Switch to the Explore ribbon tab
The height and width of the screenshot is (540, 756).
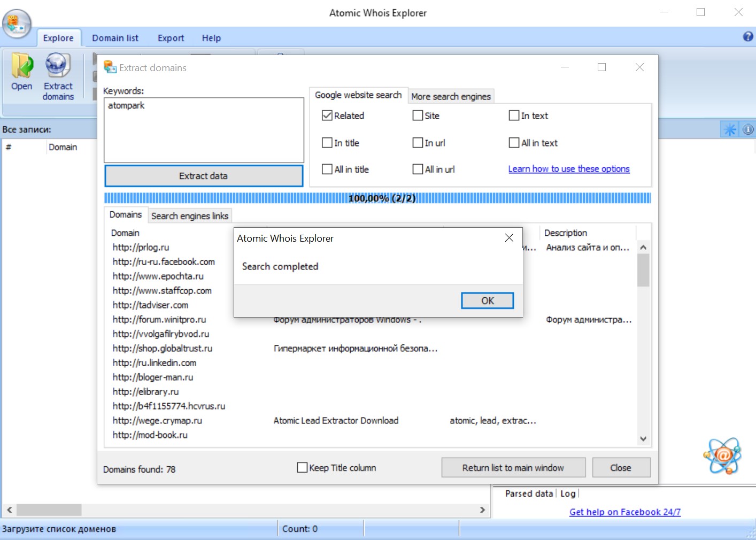click(58, 38)
